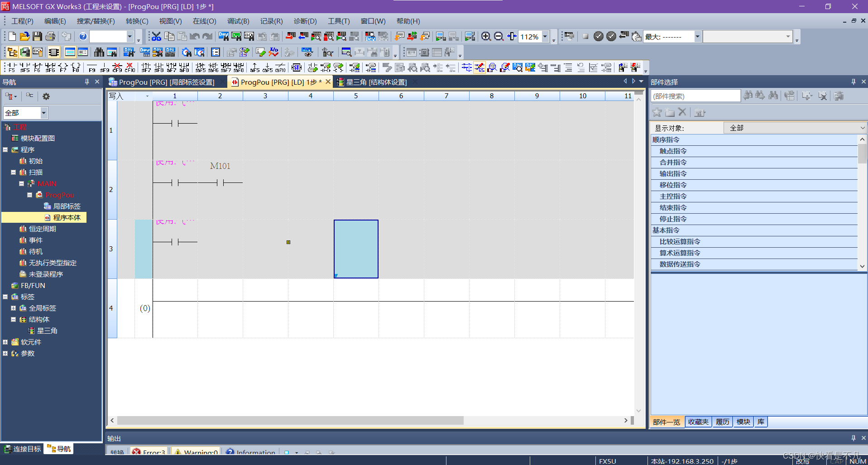This screenshot has height=465, width=868.
Task: Toggle the Information filter in output
Action: pos(250,451)
